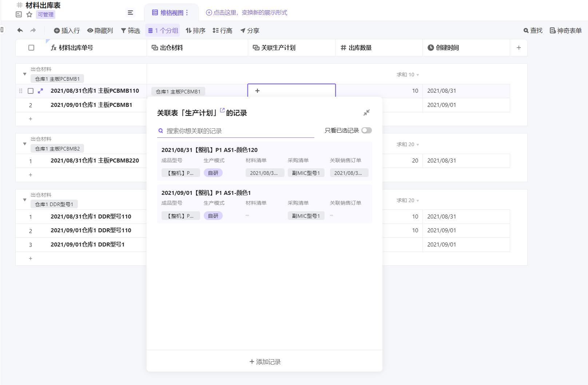This screenshot has height=385, width=588.
Task: Click the undo arrow icon
Action: 20,31
